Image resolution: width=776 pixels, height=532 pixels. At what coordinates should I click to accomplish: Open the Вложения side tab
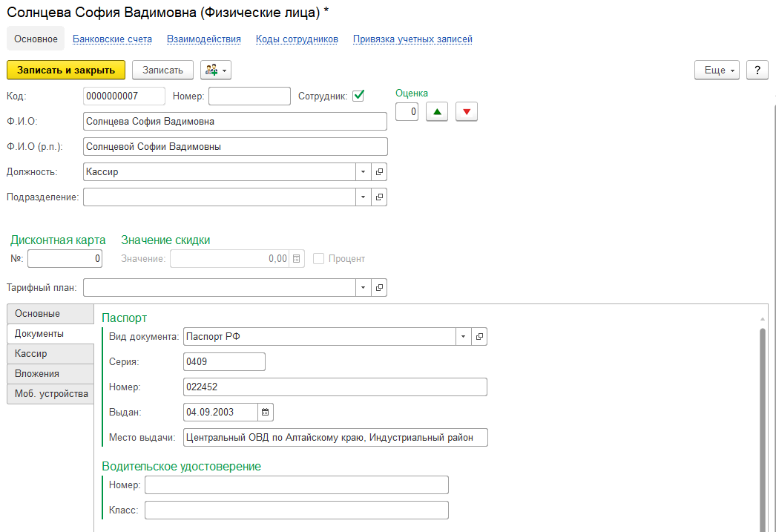point(50,374)
